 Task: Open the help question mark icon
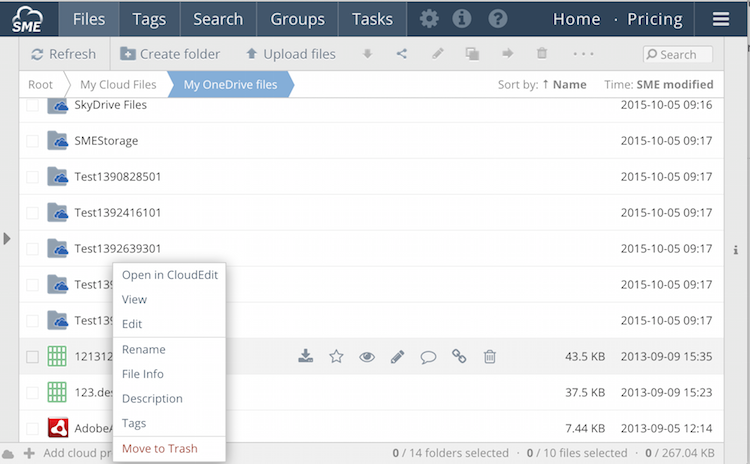497,19
